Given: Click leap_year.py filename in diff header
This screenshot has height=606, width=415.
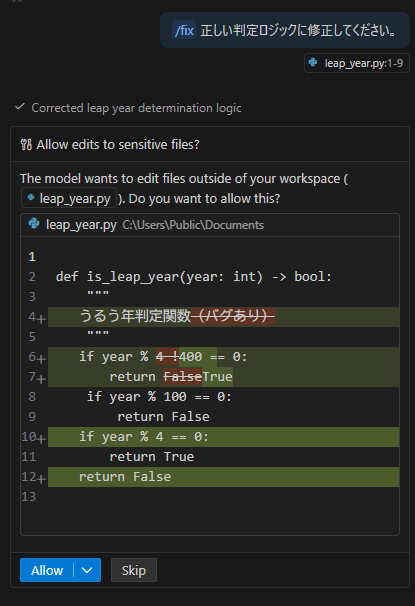Looking at the screenshot, I should point(81,225).
